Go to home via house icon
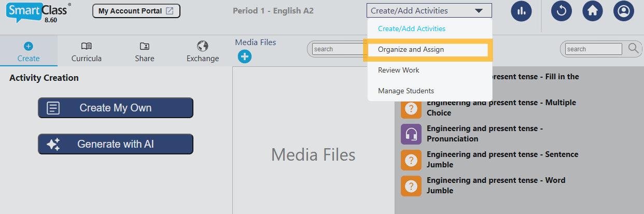The height and width of the screenshot is (214, 644). [593, 11]
